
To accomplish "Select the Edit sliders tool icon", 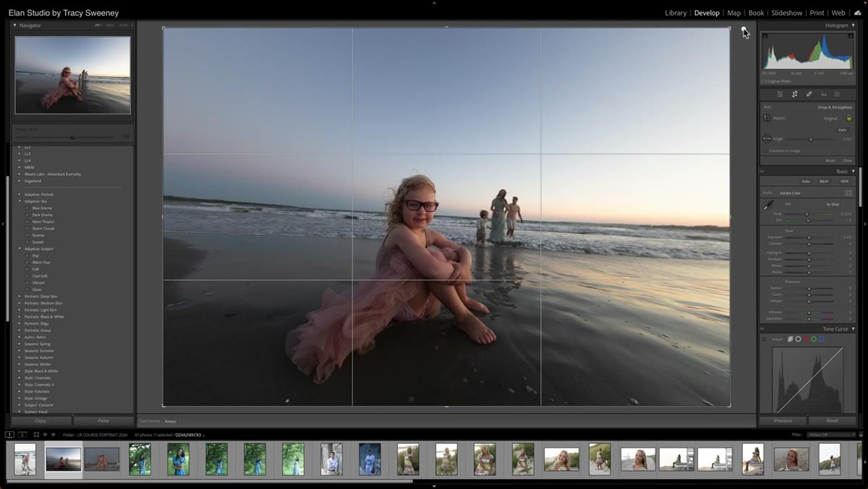I will [x=780, y=94].
